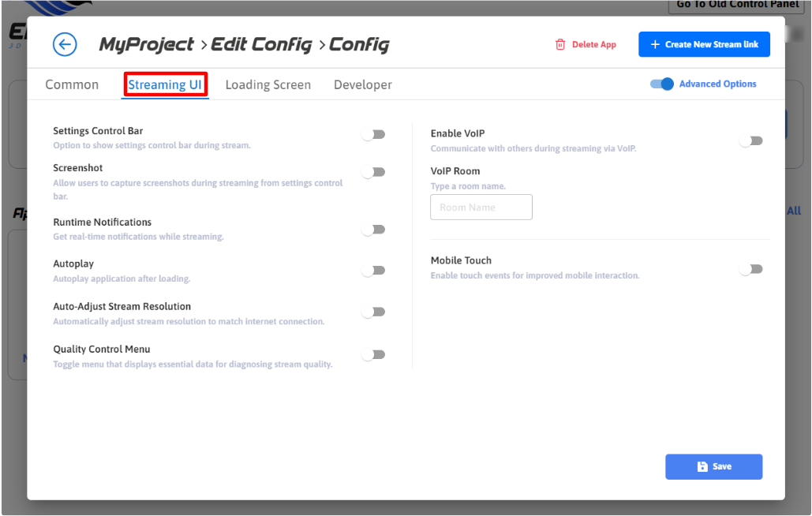Disable the Advanced Options toggle
The height and width of the screenshot is (516, 812).
click(x=662, y=84)
